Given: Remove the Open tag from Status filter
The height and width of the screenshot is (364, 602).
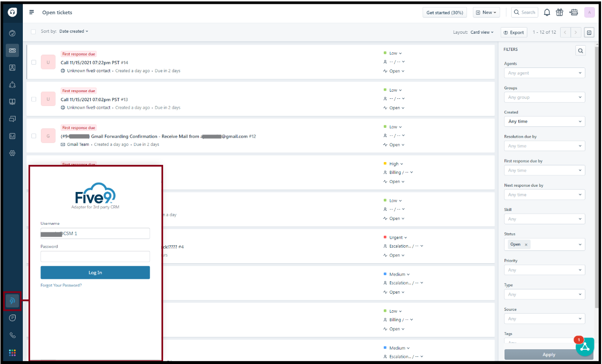Looking at the screenshot, I should [x=526, y=245].
